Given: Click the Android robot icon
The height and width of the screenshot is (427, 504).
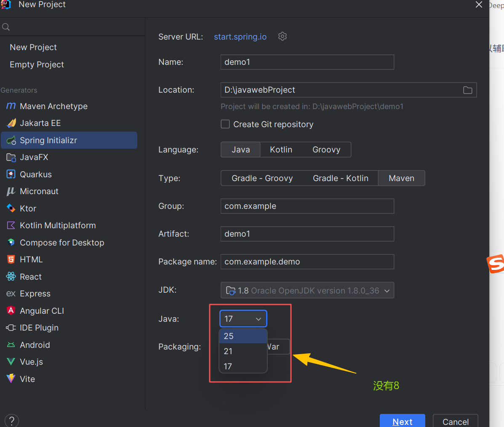Looking at the screenshot, I should tap(11, 345).
